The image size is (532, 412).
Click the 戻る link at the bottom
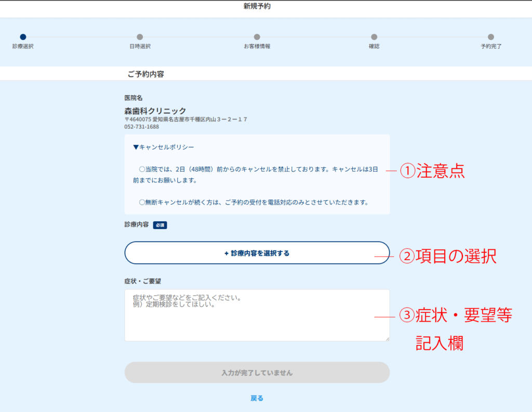click(257, 397)
